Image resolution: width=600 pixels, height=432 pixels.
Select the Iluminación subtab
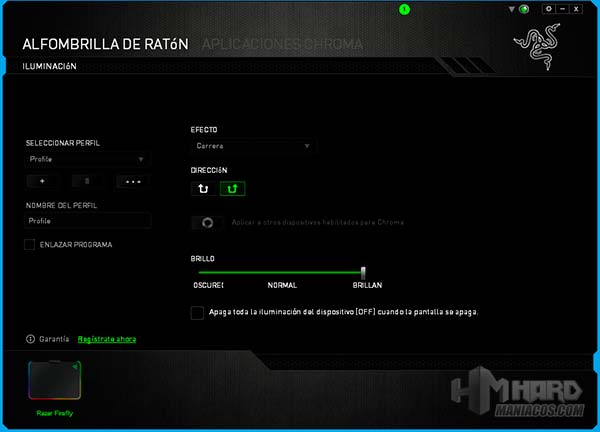click(x=49, y=66)
